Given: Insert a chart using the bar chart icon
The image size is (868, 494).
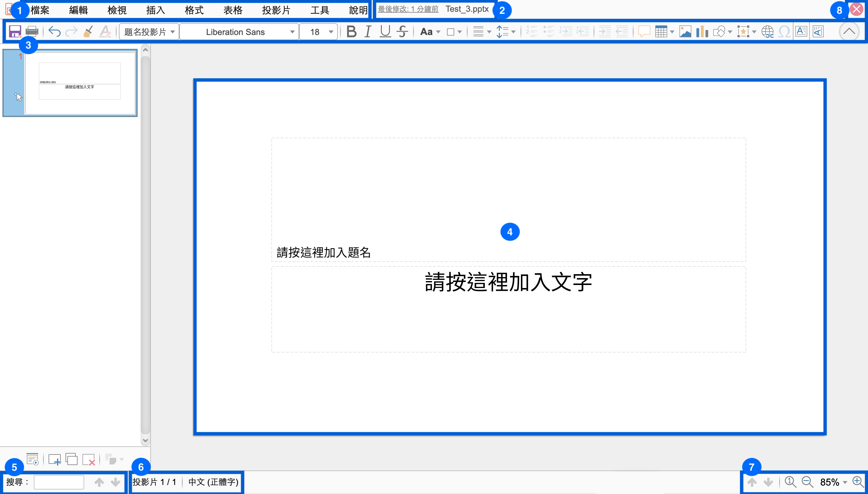Looking at the screenshot, I should click(702, 32).
